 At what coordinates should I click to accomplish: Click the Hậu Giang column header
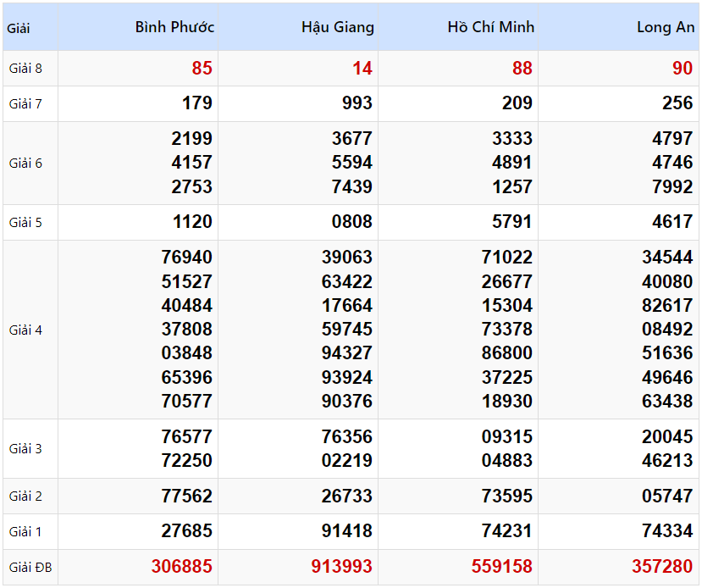(x=337, y=27)
